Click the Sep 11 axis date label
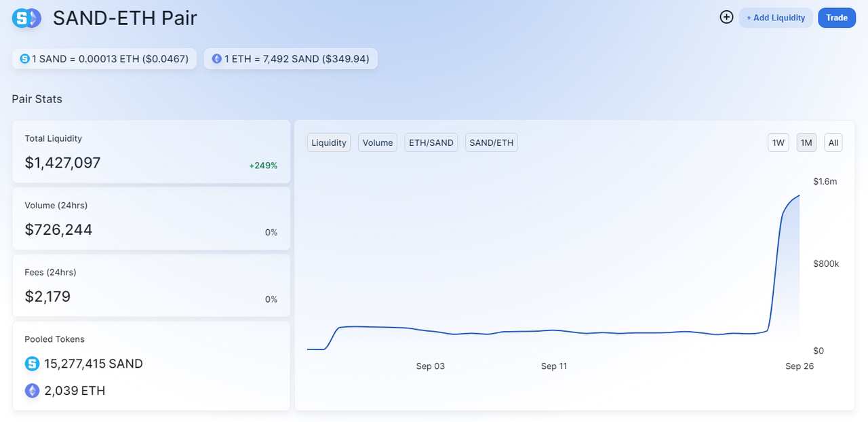This screenshot has height=422, width=868. pyautogui.click(x=554, y=366)
